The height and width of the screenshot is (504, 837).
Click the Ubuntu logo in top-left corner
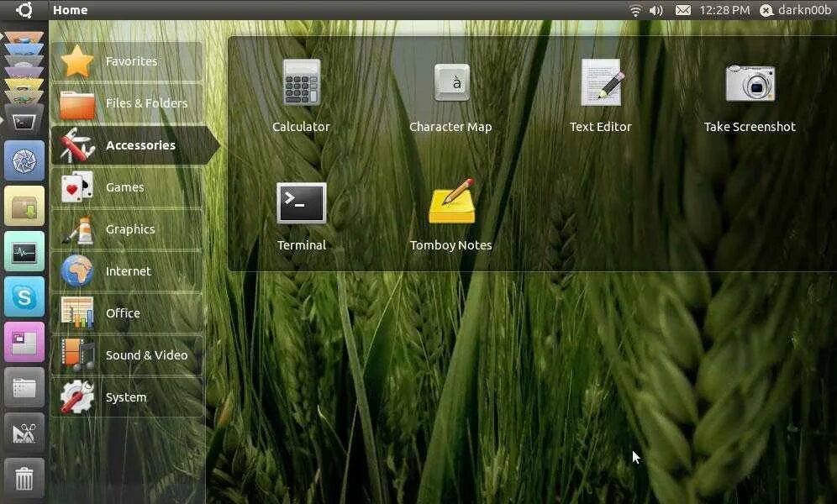(24, 9)
